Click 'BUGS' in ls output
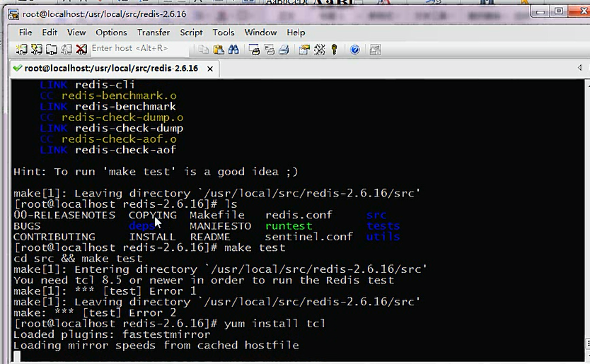 27,226
